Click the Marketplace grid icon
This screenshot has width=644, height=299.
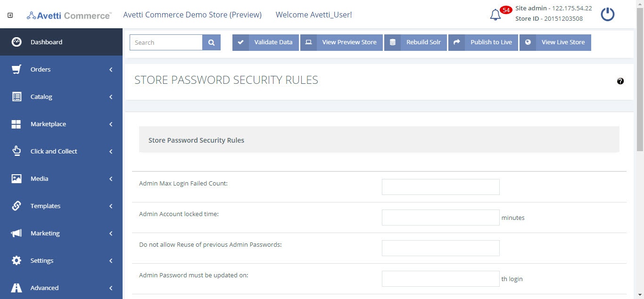(17, 124)
